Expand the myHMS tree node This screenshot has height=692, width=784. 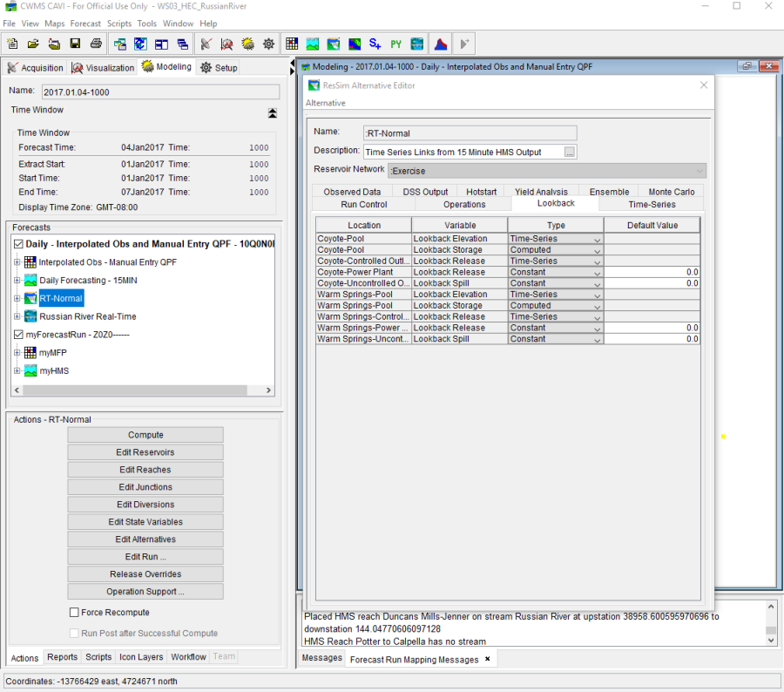(17, 370)
